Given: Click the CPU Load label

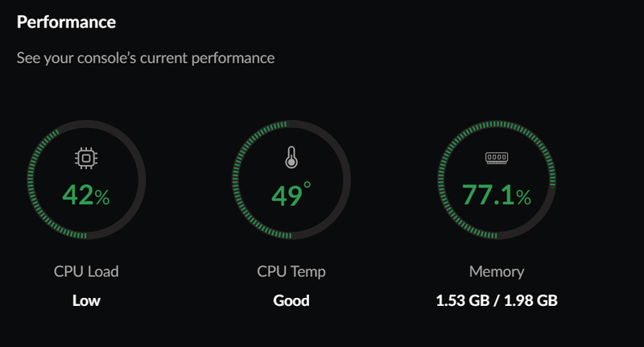Looking at the screenshot, I should (x=86, y=271).
